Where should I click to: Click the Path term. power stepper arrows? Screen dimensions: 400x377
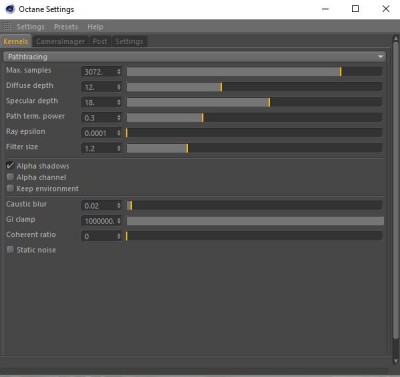[119, 118]
